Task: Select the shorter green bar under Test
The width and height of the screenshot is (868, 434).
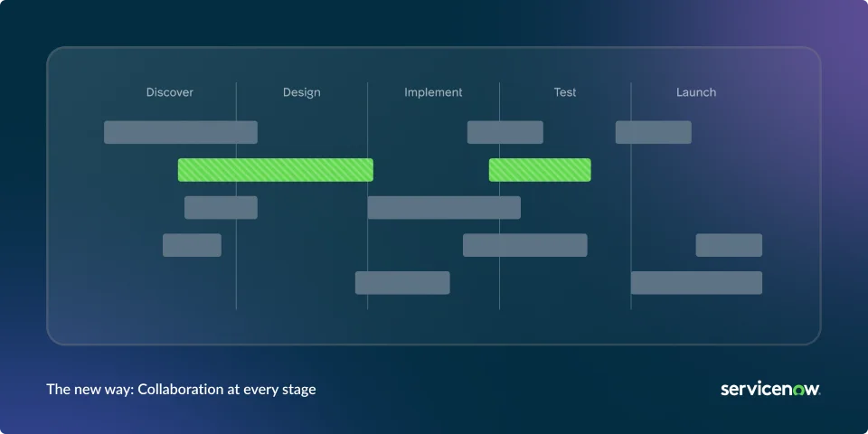Action: click(540, 170)
